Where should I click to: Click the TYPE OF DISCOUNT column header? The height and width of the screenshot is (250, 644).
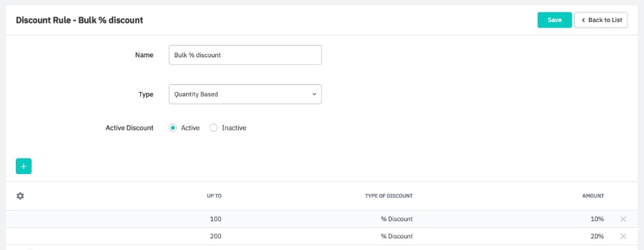(389, 196)
